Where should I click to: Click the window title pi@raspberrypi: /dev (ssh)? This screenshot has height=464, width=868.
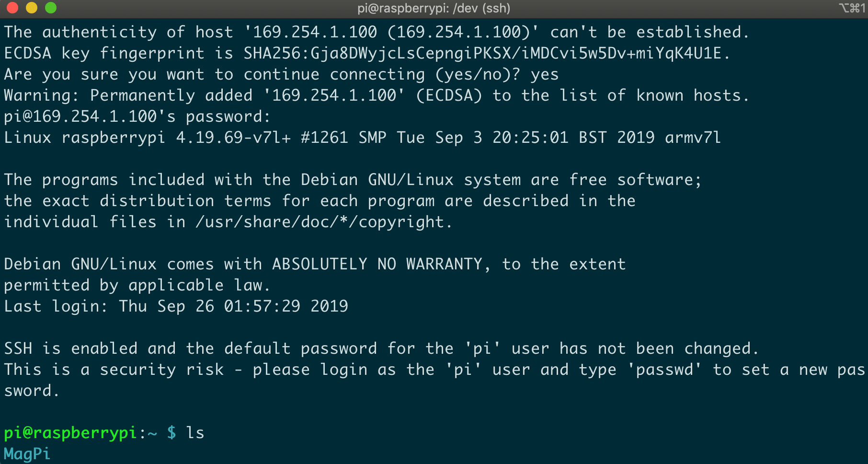(x=434, y=8)
